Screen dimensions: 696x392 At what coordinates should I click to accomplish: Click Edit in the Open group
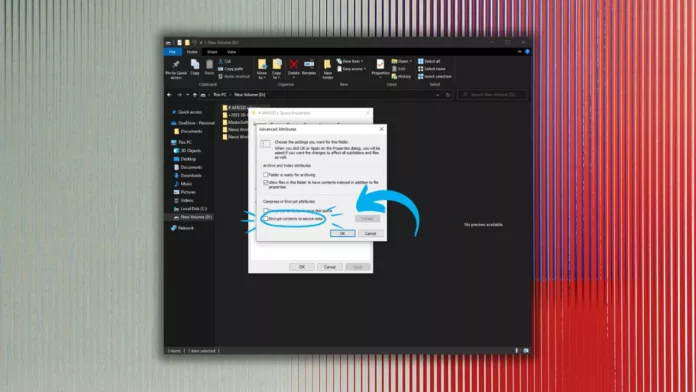click(399, 69)
